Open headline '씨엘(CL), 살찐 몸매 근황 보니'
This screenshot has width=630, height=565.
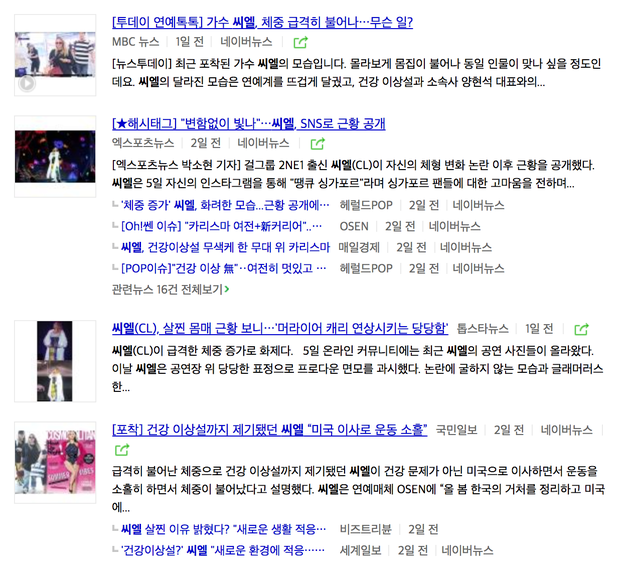[280, 329]
